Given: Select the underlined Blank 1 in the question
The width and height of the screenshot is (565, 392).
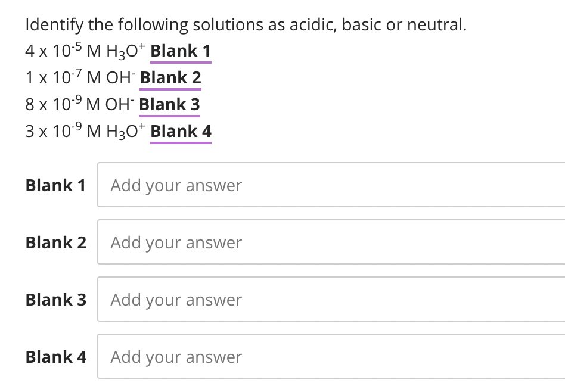Looking at the screenshot, I should pyautogui.click(x=180, y=51).
